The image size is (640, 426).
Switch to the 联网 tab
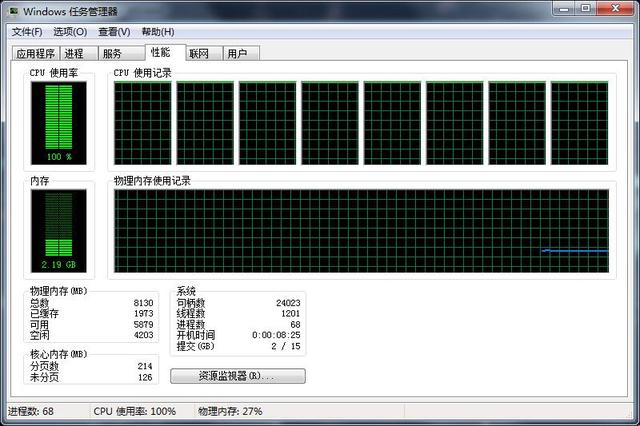[204, 53]
